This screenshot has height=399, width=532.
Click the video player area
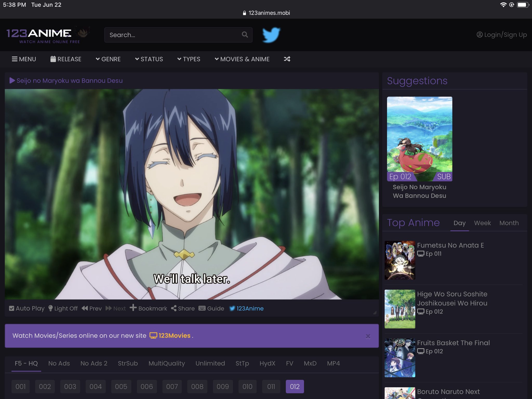coord(192,194)
